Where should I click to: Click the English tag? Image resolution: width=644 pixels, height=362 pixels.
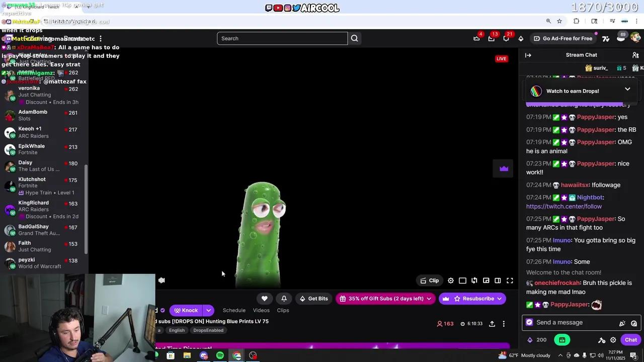point(177,330)
